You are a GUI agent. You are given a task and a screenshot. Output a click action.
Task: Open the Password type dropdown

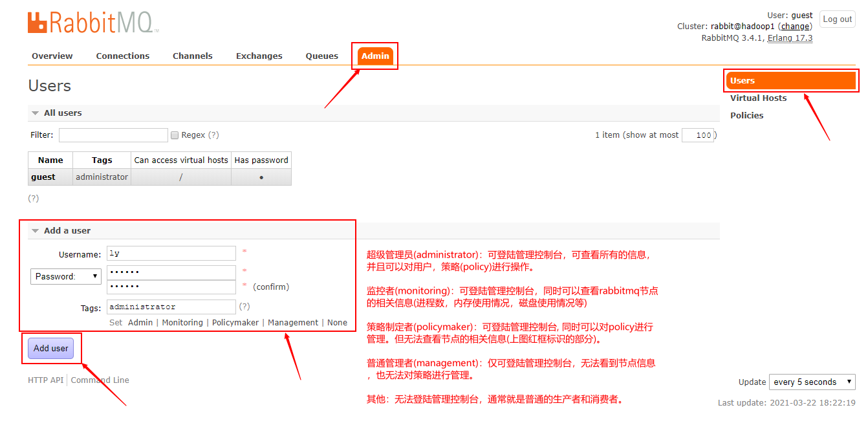[x=66, y=276]
